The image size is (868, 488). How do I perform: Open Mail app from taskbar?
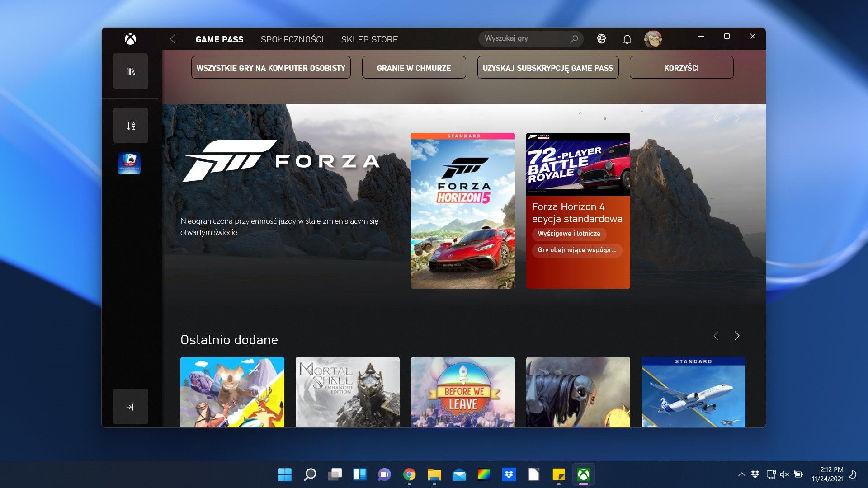[x=459, y=474]
